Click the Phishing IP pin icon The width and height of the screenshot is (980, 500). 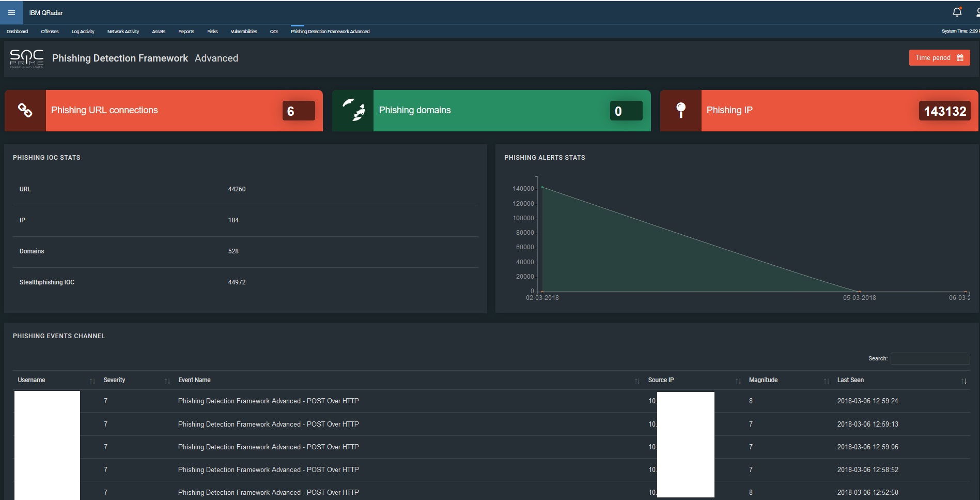click(681, 110)
